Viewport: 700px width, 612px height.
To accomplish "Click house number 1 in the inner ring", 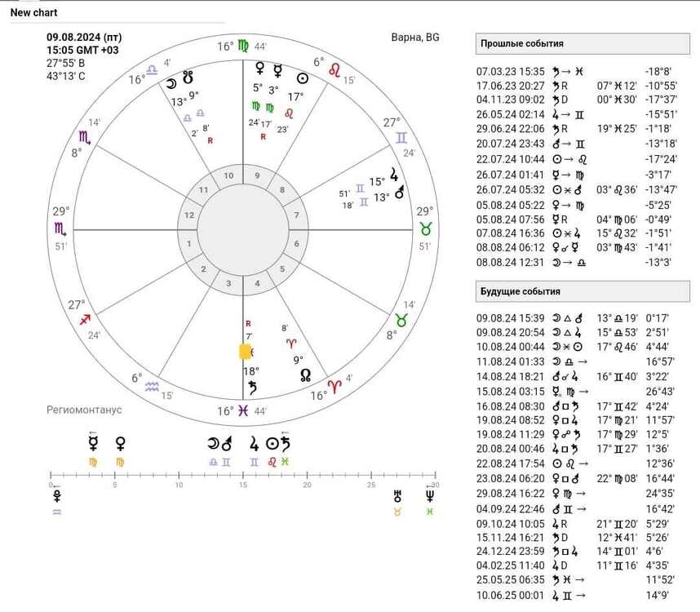I will tap(188, 244).
